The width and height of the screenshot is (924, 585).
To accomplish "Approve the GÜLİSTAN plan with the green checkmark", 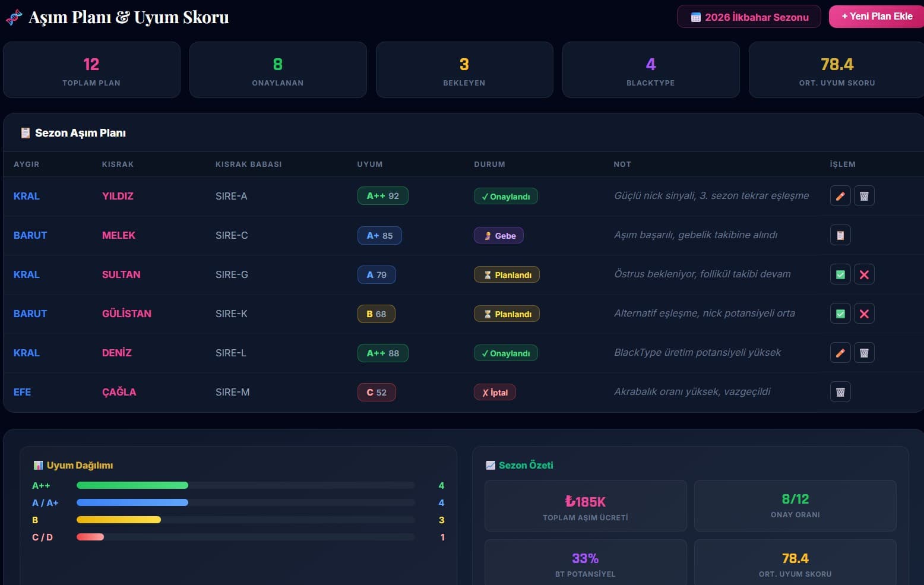I will coord(840,314).
